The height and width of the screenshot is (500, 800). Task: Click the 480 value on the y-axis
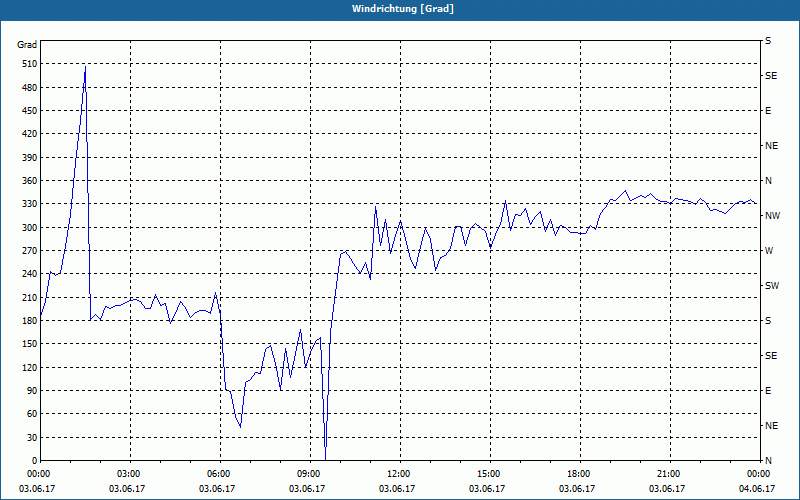pyautogui.click(x=30, y=88)
